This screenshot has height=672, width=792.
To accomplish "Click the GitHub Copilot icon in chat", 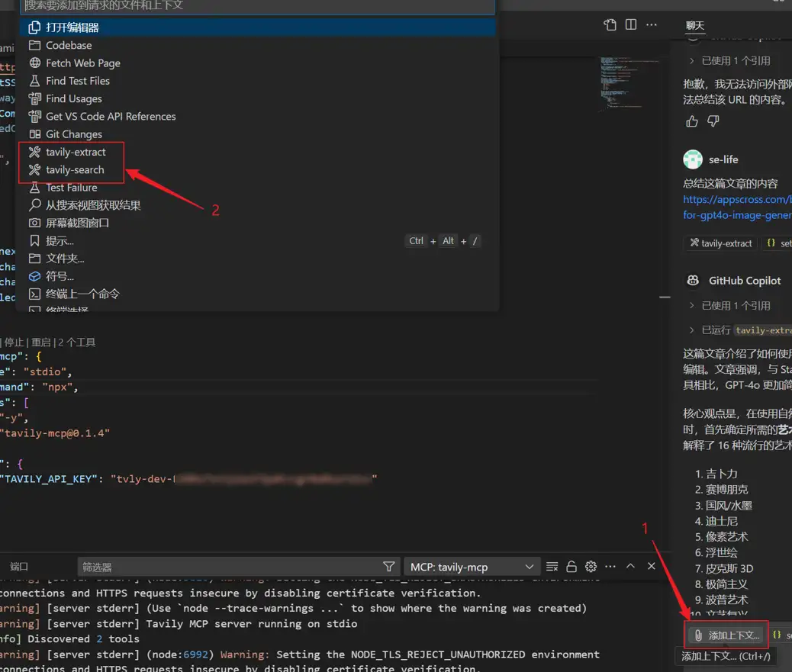I will coord(691,280).
